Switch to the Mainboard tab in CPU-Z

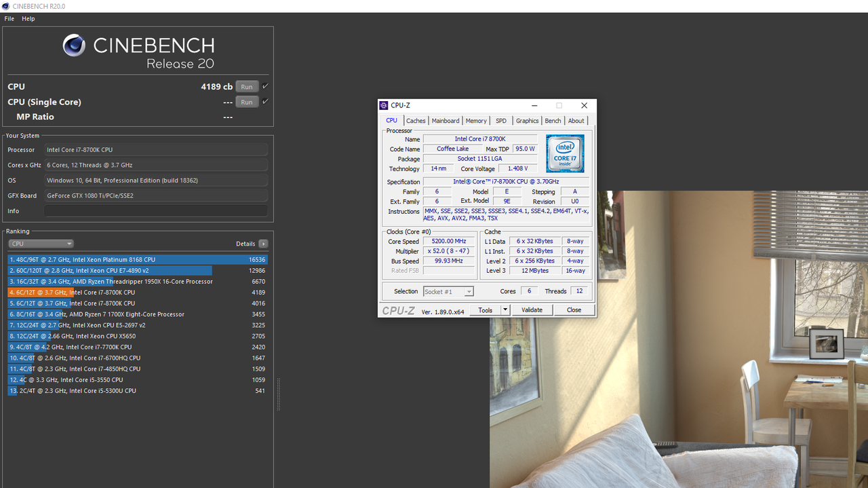pos(446,121)
